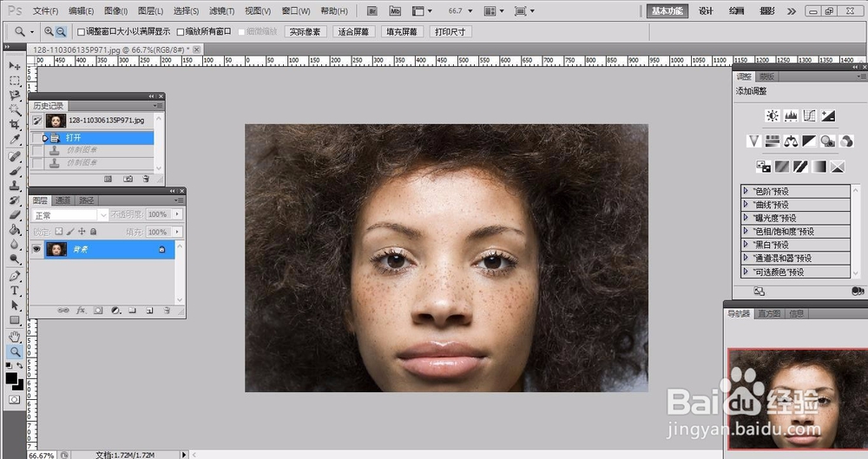Select the Path Selection tool

pyautogui.click(x=15, y=305)
